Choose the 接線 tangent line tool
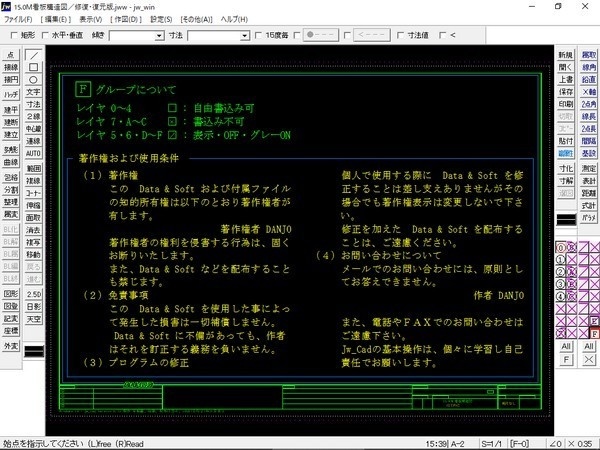600x450 pixels. pyautogui.click(x=11, y=67)
